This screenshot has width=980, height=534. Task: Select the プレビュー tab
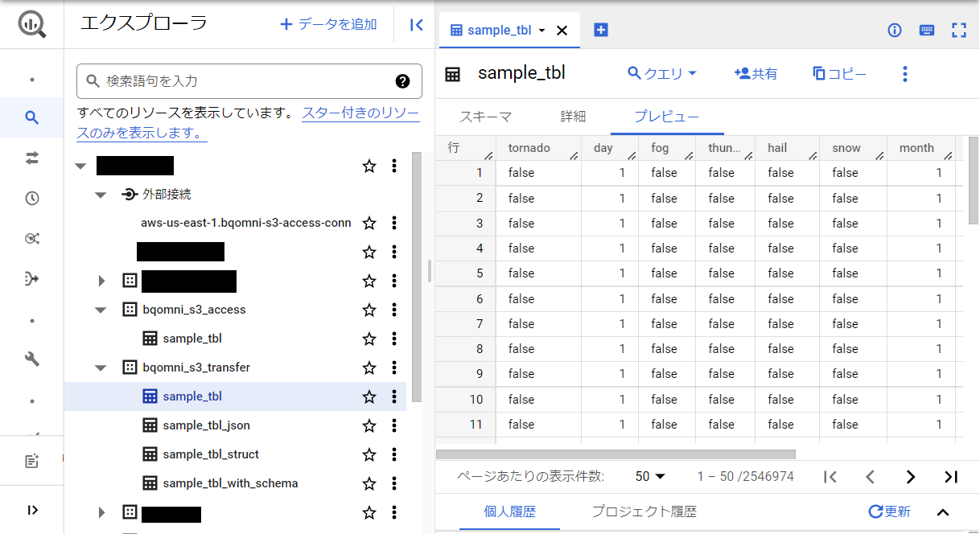[x=666, y=117]
